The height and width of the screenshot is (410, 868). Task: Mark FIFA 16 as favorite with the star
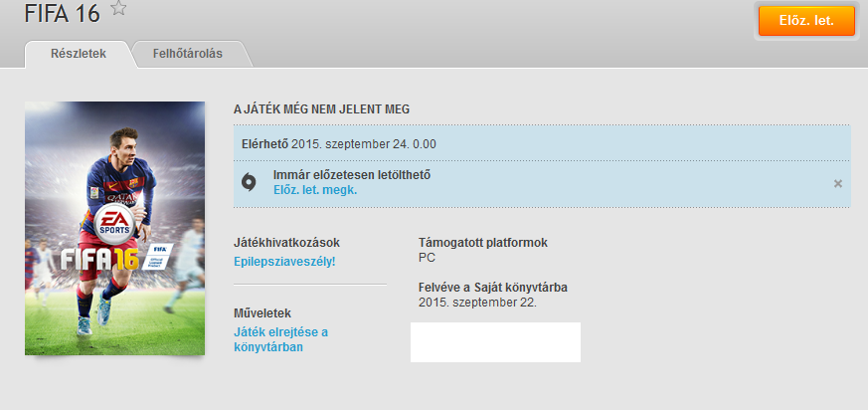(118, 9)
